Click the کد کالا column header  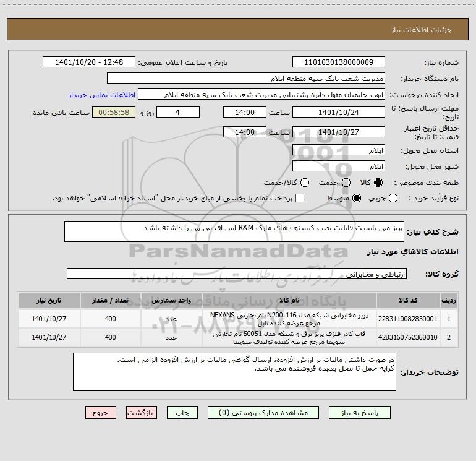408,301
